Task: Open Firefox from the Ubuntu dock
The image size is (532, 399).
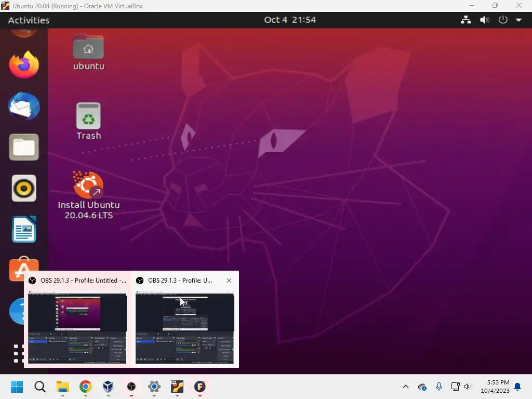Action: pyautogui.click(x=24, y=64)
